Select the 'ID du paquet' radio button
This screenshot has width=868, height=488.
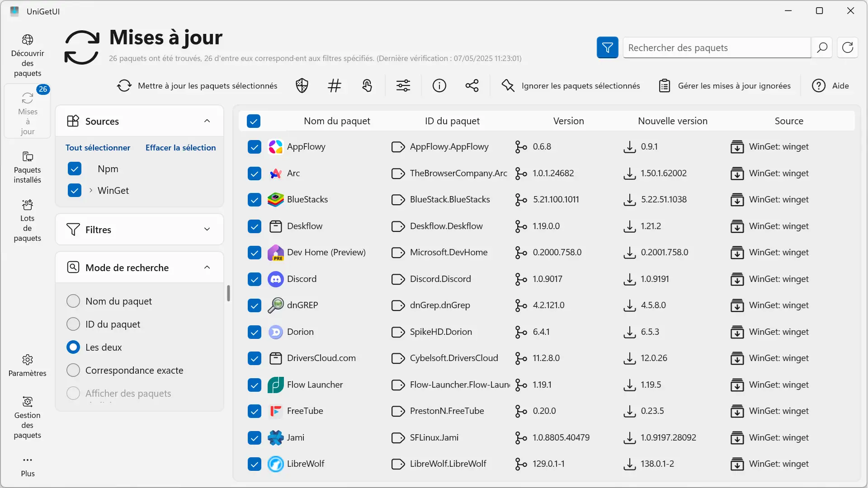point(73,324)
